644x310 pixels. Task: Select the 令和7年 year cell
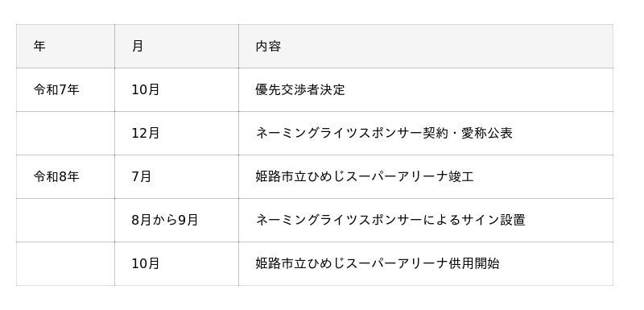(x=65, y=89)
